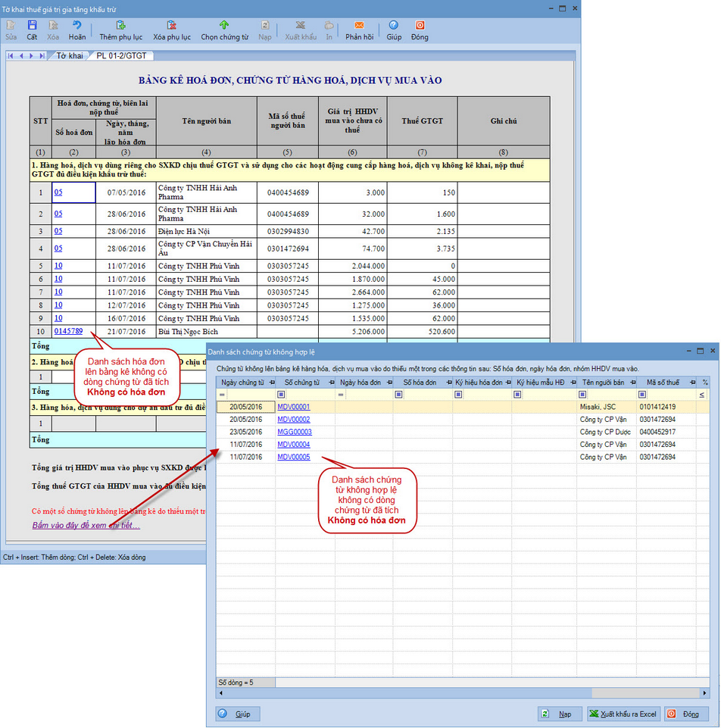Click the greyed Xóa delete icon

(x=53, y=25)
